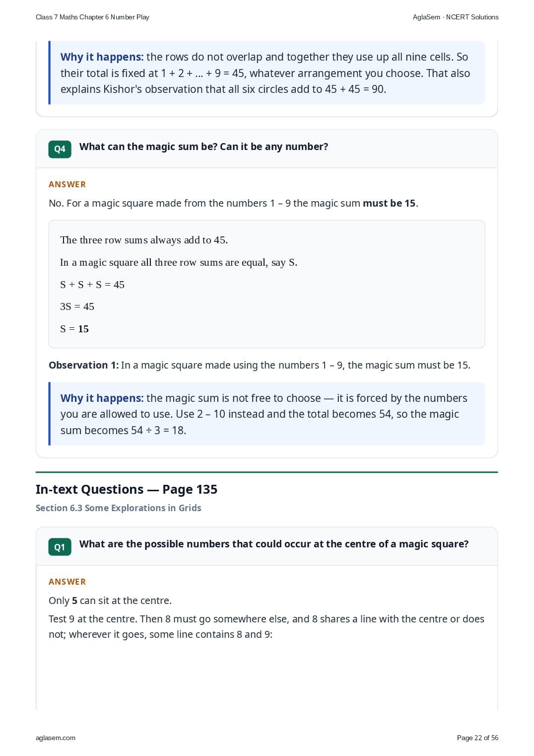
Task: Click the equation line '3S = 45'
Action: tap(77, 306)
